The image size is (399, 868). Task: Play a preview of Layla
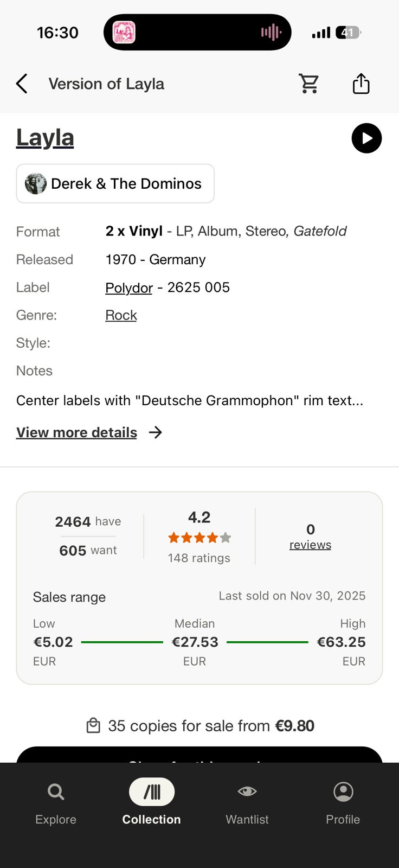point(366,138)
